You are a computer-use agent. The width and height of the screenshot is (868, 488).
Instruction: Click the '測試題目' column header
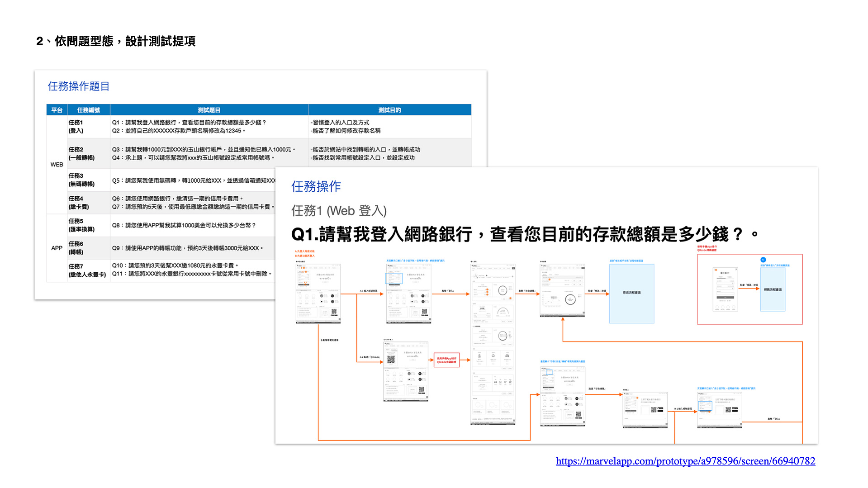pyautogui.click(x=209, y=110)
